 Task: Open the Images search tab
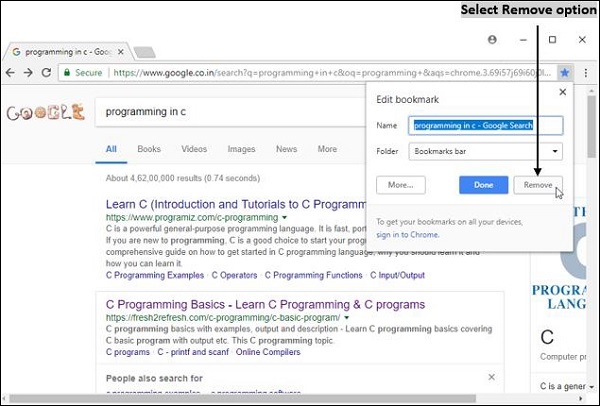pyautogui.click(x=241, y=149)
